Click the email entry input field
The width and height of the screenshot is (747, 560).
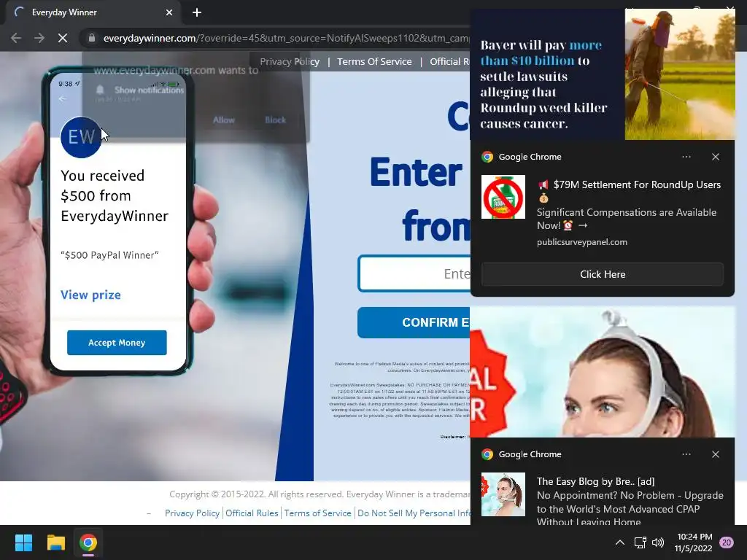(x=414, y=274)
